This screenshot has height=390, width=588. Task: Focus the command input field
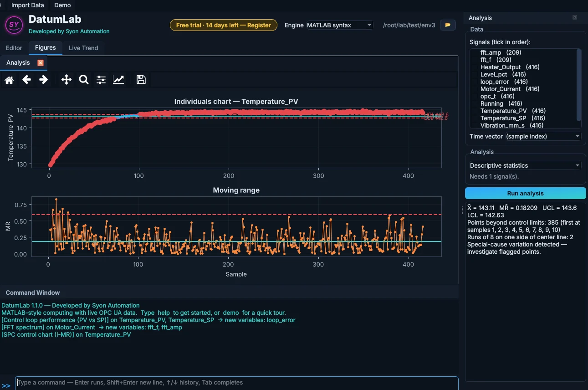(x=237, y=383)
